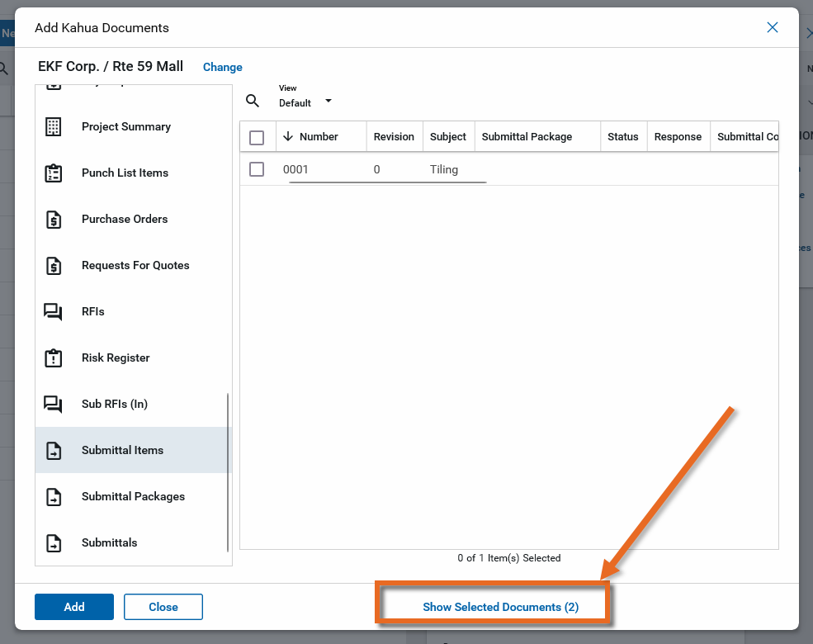
Task: Click the Project Summary grid icon
Action: 54,126
